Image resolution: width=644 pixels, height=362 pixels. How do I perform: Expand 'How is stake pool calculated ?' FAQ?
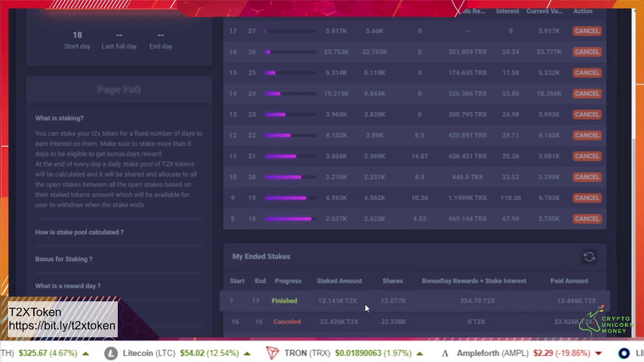tap(79, 232)
